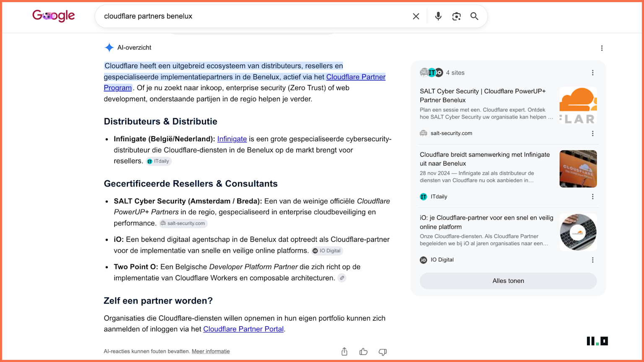Open the Google logo homepage

tap(54, 16)
